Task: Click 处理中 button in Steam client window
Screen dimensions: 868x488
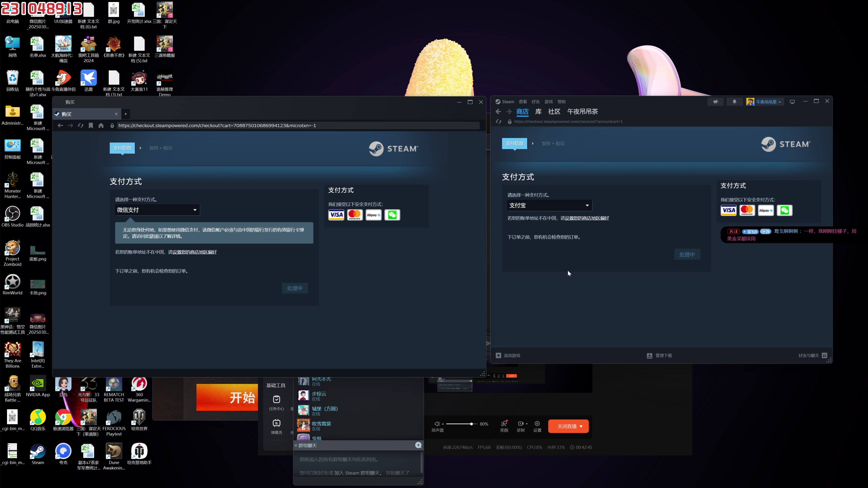Action: tap(687, 255)
